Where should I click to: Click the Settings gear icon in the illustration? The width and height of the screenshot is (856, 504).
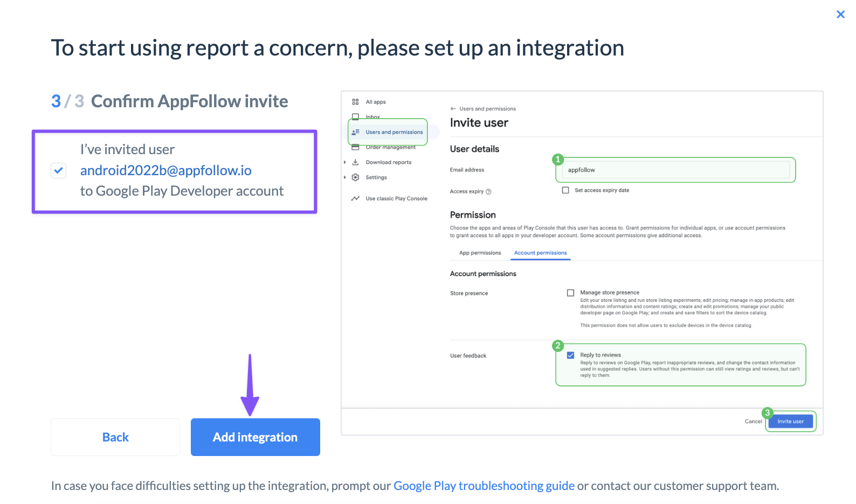click(x=355, y=177)
